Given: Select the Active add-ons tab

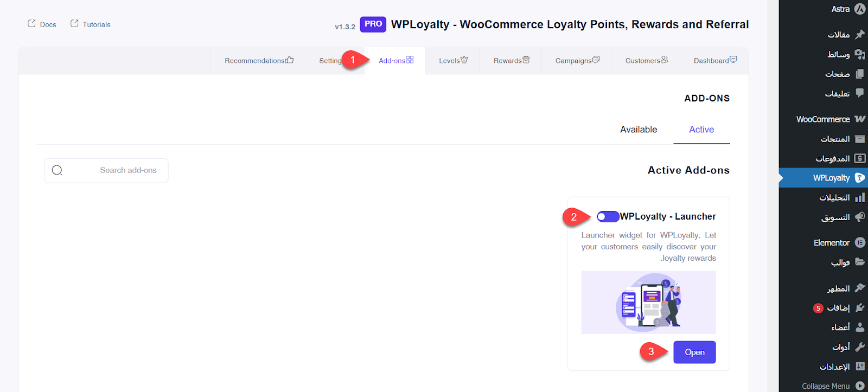Looking at the screenshot, I should coord(701,130).
